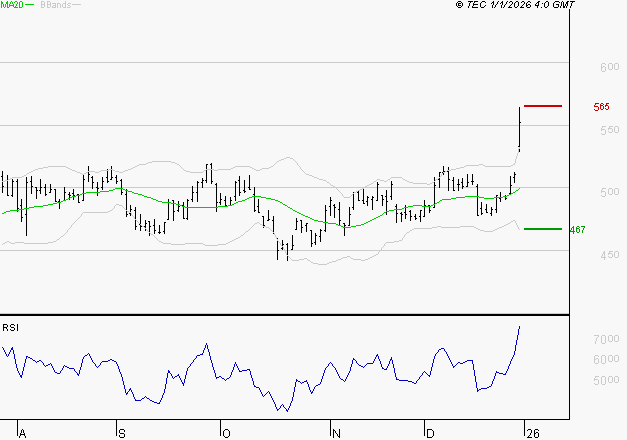This screenshot has height=440, width=627.
Task: Click the N month marker on time axis
Action: [x=336, y=433]
